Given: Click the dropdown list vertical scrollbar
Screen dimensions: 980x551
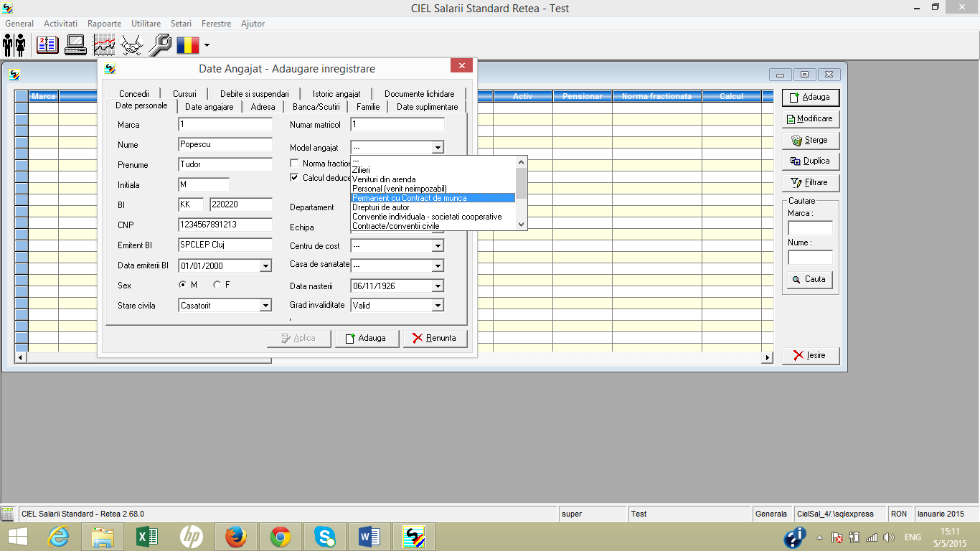Looking at the screenshot, I should 522,193.
